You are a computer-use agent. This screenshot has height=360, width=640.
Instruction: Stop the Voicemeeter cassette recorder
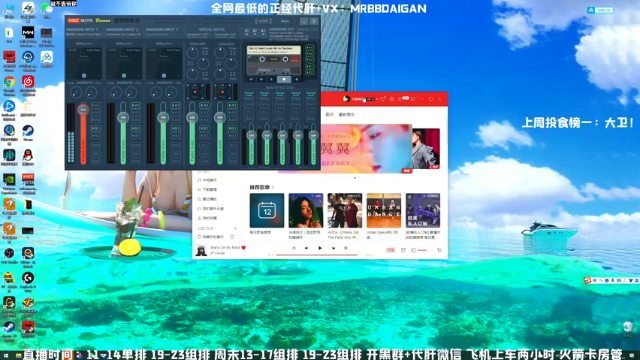click(x=284, y=80)
